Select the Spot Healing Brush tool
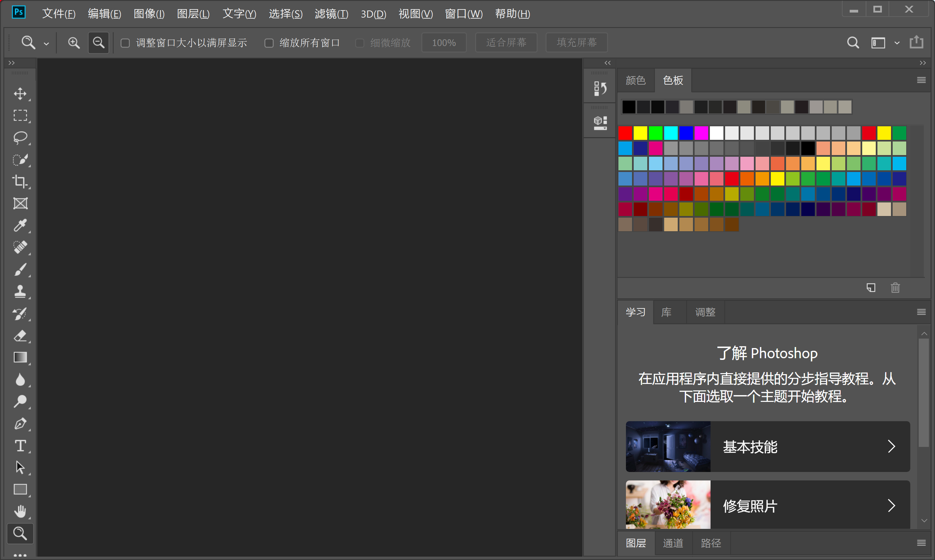 pos(20,247)
